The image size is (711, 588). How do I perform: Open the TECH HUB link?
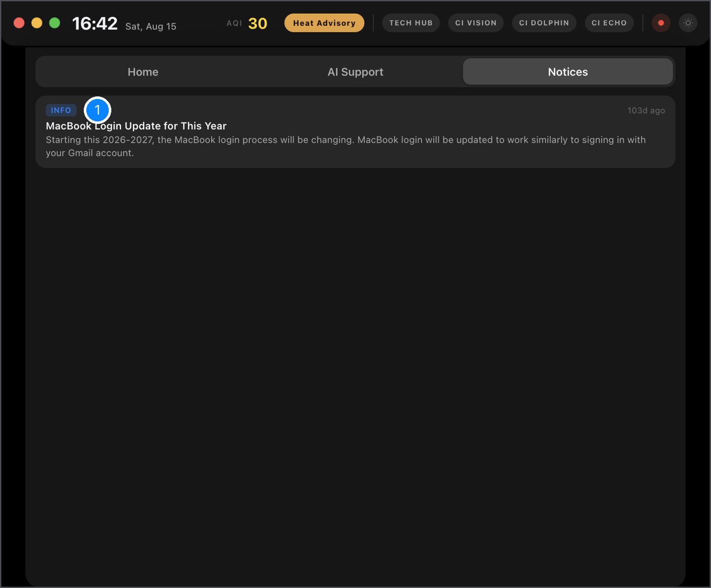(411, 23)
